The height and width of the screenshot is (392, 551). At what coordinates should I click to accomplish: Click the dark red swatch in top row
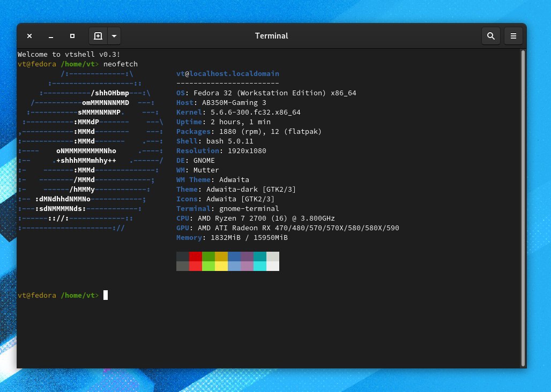(196, 257)
